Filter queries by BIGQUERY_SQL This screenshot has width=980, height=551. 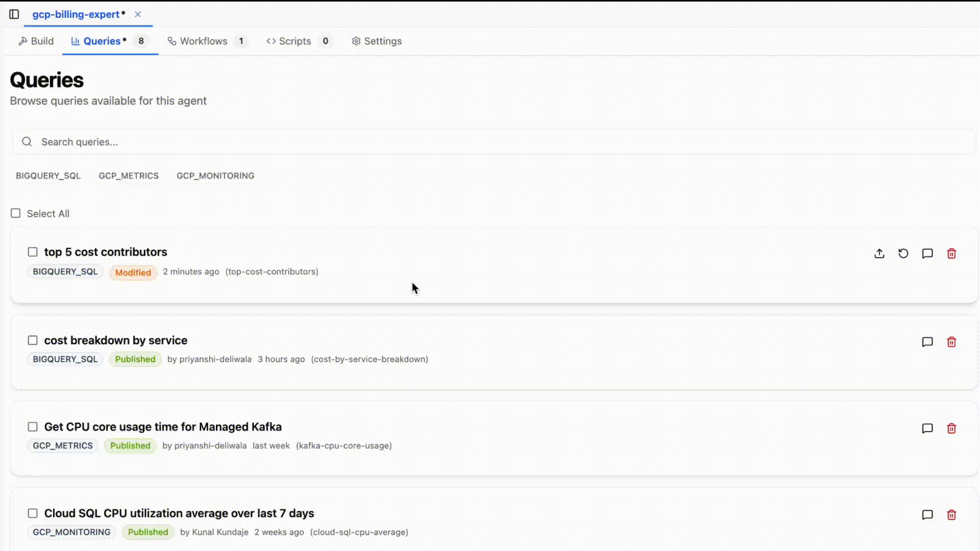click(x=48, y=176)
